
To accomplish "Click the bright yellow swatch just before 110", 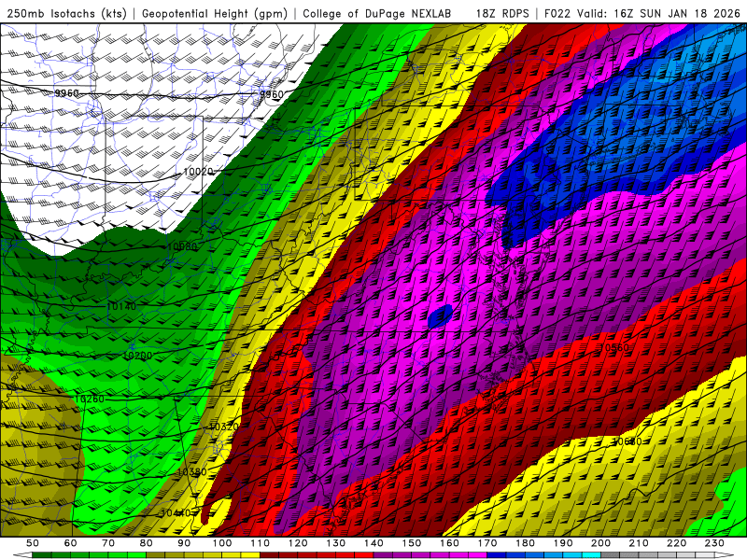I will click(x=249, y=553).
